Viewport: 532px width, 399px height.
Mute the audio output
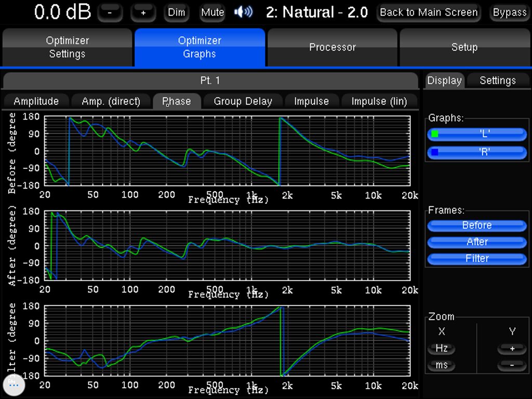[212, 12]
